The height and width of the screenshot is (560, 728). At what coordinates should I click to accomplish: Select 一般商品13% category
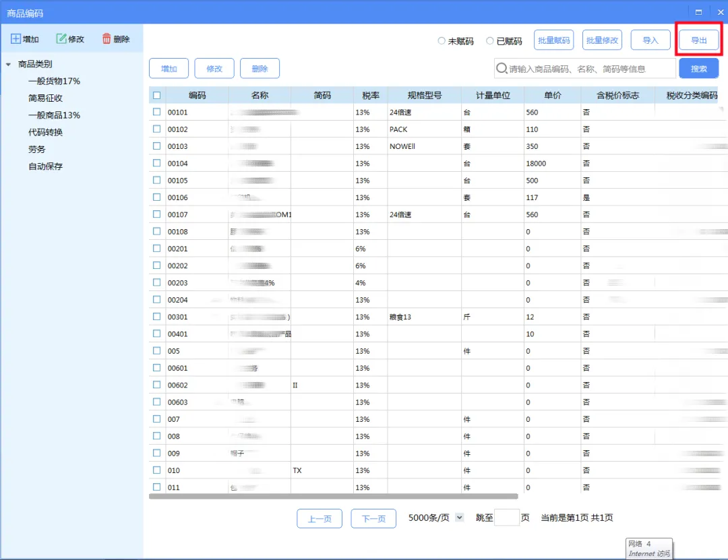pyautogui.click(x=54, y=115)
